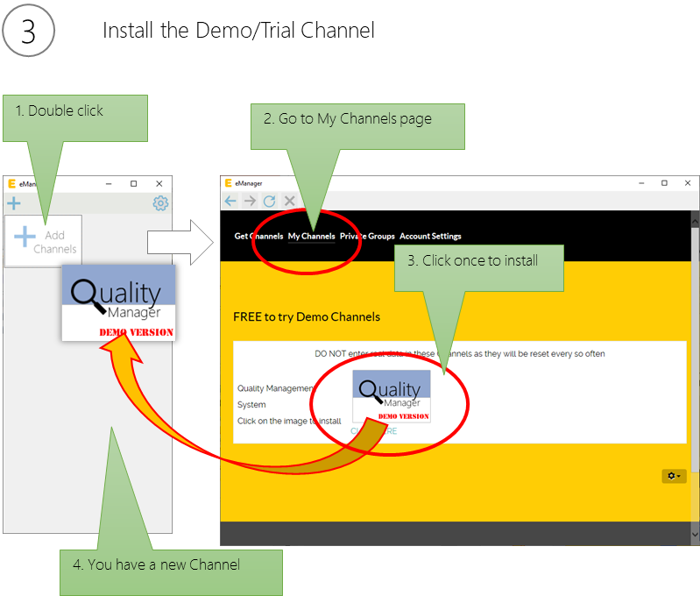Install the Quality Manager demo via its image
The image size is (700, 596).
pyautogui.click(x=392, y=395)
